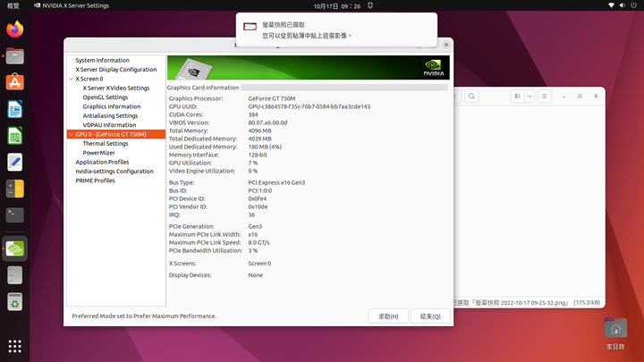644x362 pixels.
Task: Click the NVIDIA logo banner
Action: pyautogui.click(x=309, y=67)
